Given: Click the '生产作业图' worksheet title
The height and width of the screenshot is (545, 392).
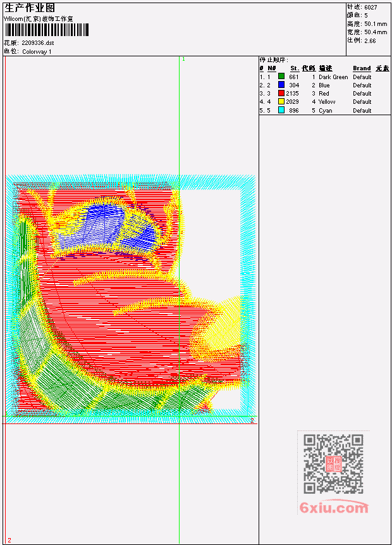Looking at the screenshot, I should pyautogui.click(x=30, y=8).
